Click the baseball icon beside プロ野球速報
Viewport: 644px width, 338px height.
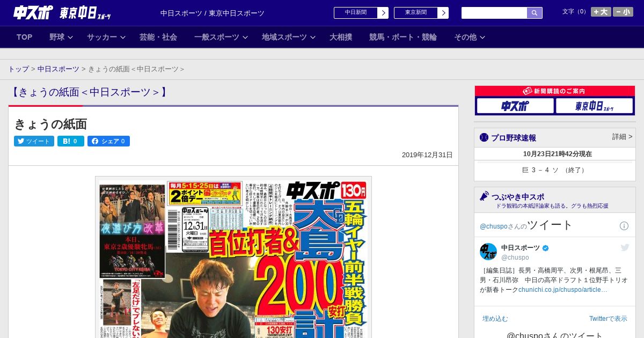point(484,137)
